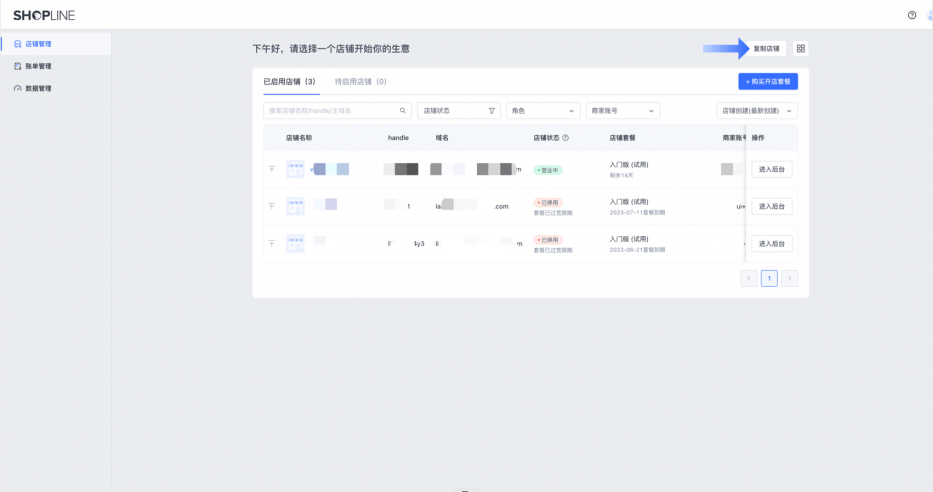Image resolution: width=933 pixels, height=492 pixels.
Task: Open 账单管理 in the sidebar
Action: [38, 66]
